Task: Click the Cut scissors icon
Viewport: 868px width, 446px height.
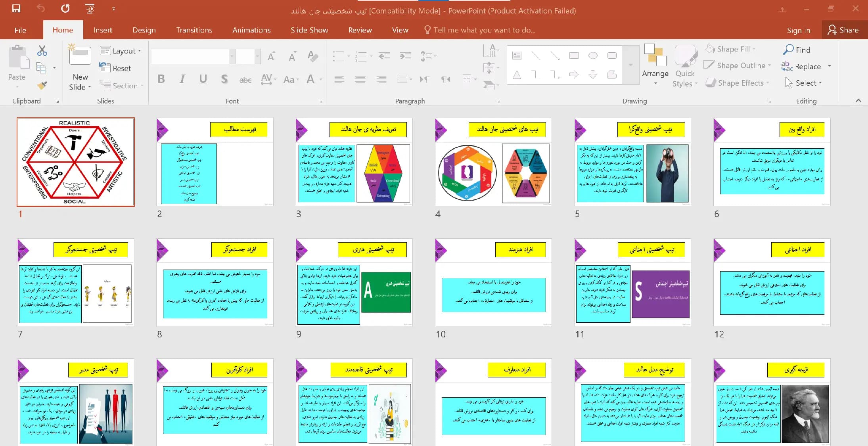Action: tap(42, 51)
